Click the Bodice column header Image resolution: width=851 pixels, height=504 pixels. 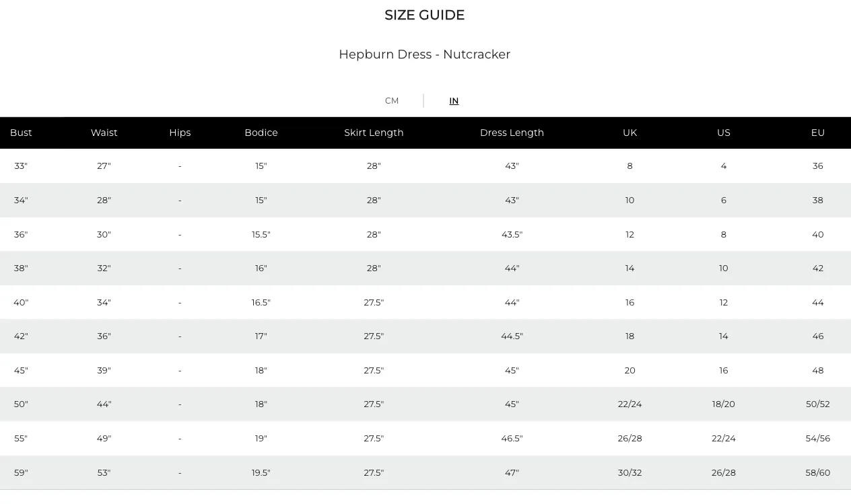click(x=261, y=133)
